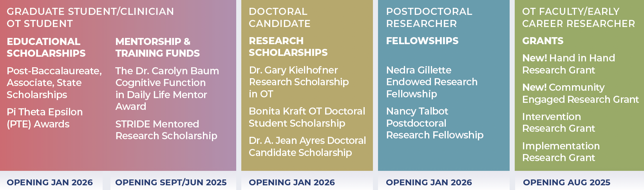Click the Grants heading
This screenshot has height=190, width=644.
coord(543,41)
